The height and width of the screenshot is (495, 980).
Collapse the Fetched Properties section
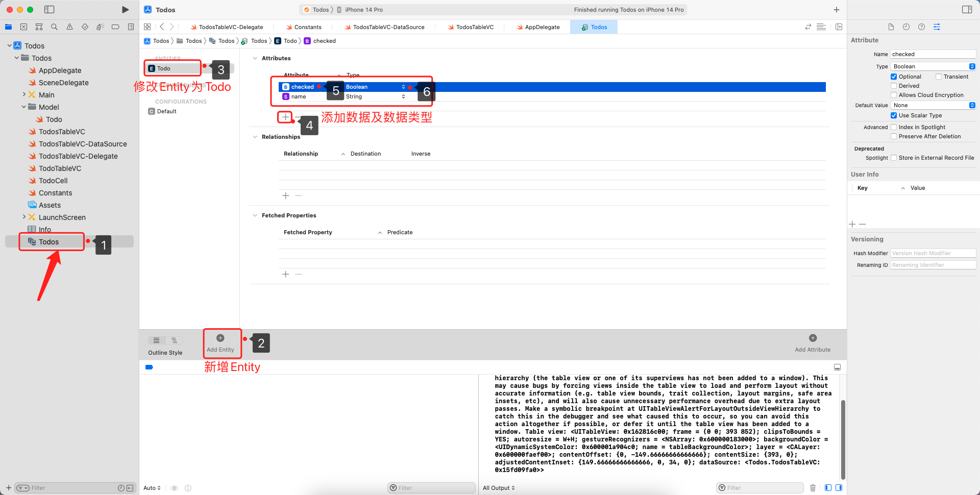255,215
